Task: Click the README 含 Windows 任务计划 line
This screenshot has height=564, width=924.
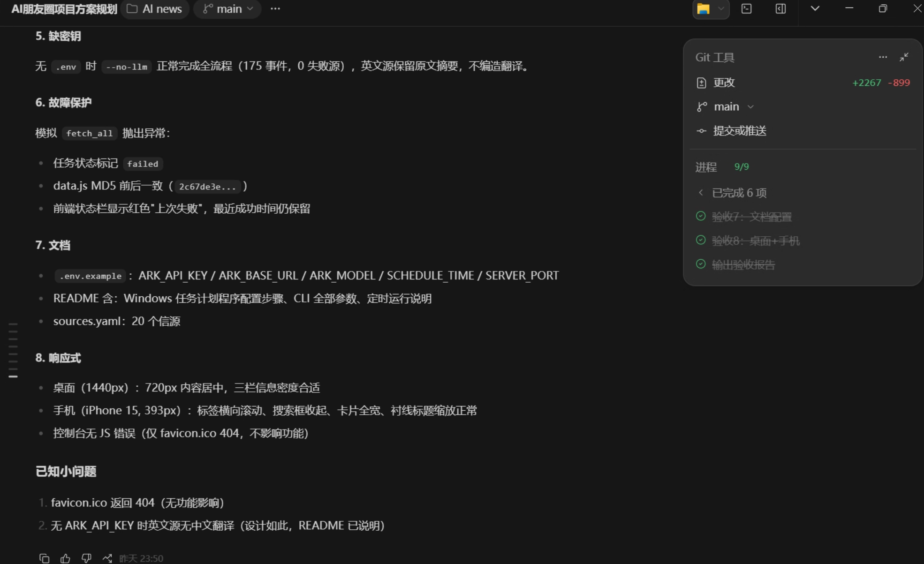Action: click(242, 299)
